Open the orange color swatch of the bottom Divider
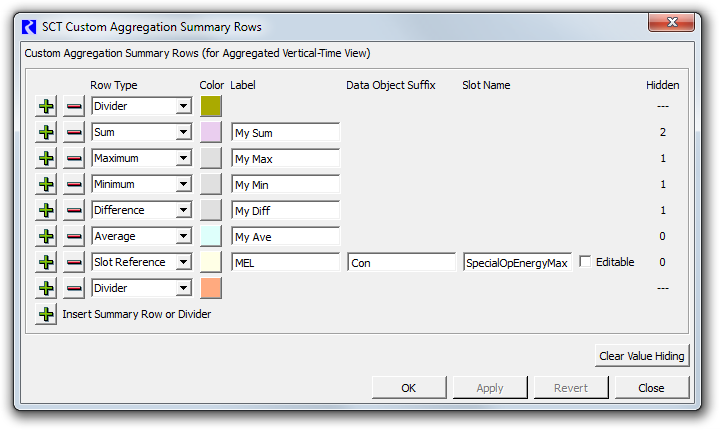 pyautogui.click(x=211, y=288)
